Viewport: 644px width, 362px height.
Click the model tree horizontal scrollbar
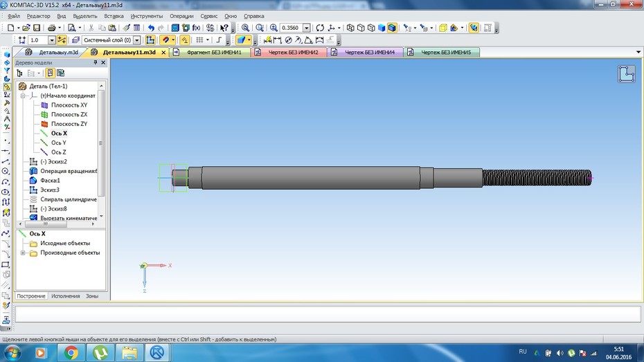pyautogui.click(x=57, y=224)
